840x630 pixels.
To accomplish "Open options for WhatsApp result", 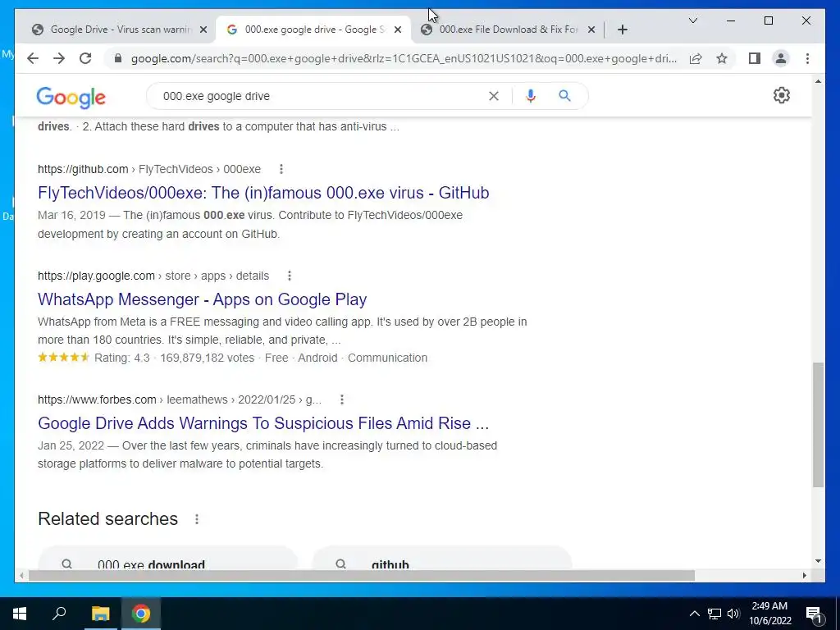I will 290,276.
